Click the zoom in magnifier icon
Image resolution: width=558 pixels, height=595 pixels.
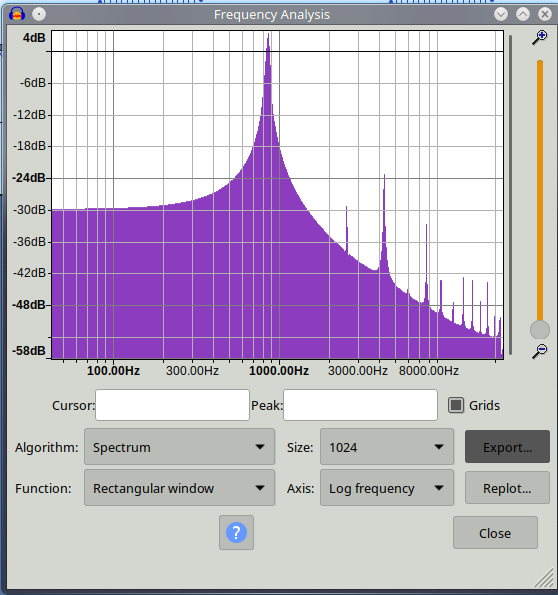[539, 38]
